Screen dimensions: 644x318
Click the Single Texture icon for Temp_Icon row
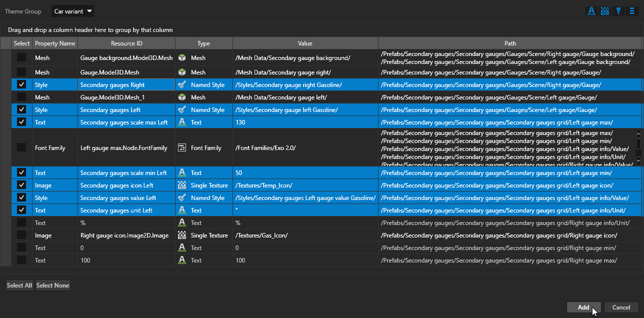(x=182, y=185)
